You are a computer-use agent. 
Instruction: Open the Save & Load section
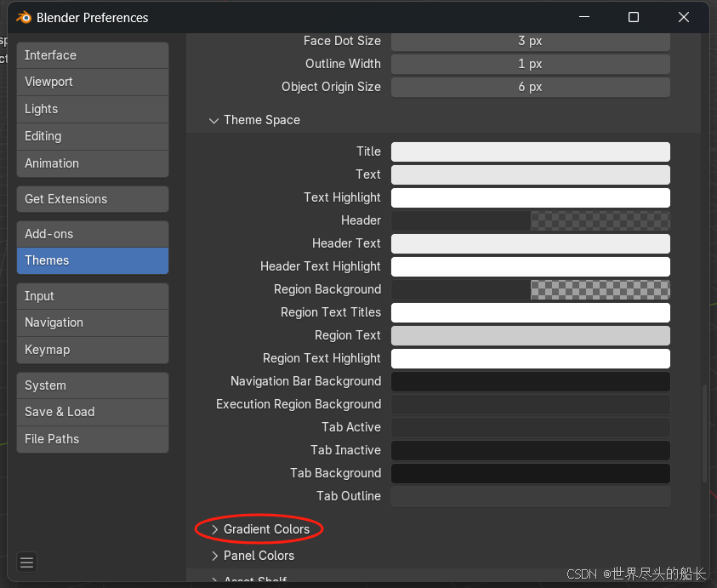pos(93,412)
